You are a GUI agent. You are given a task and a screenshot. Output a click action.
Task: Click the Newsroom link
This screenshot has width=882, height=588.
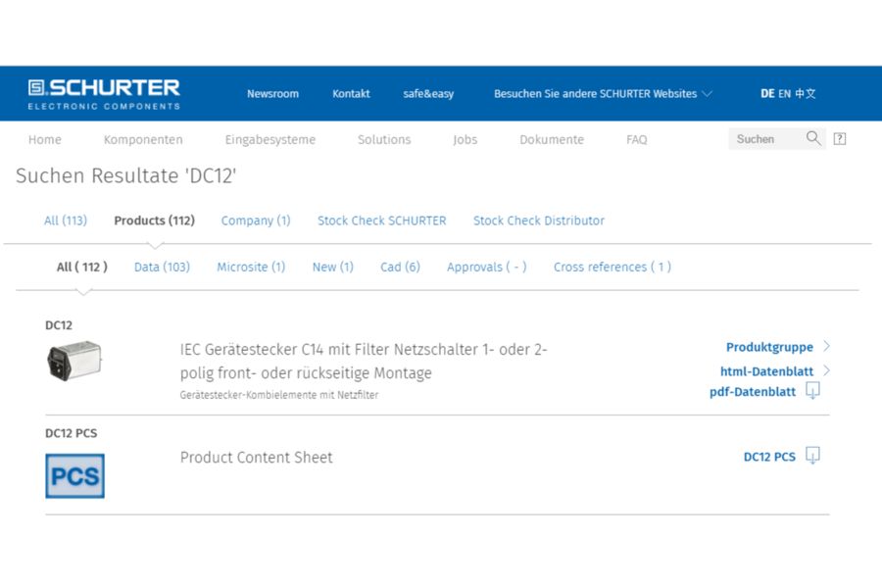[272, 94]
